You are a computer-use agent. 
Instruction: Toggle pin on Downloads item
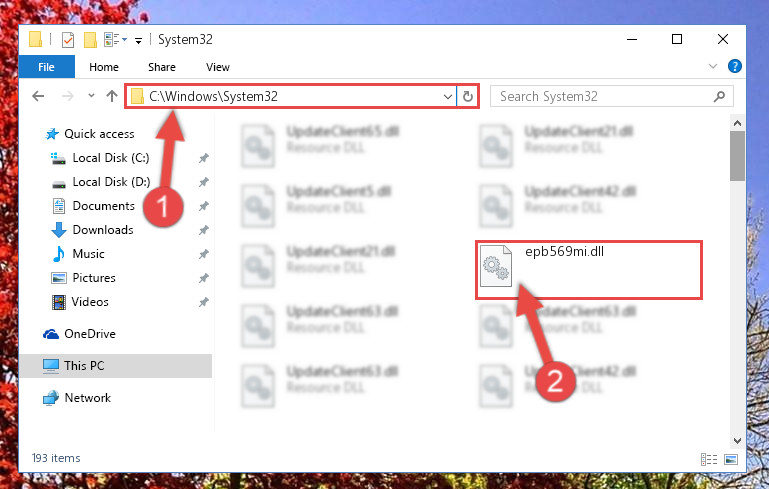204,230
